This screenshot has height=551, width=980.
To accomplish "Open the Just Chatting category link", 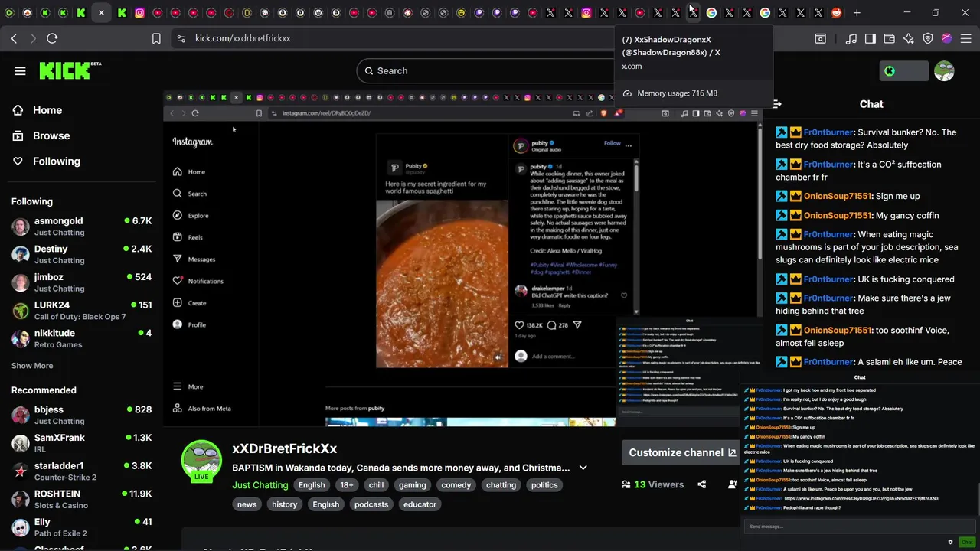I will 260,485.
